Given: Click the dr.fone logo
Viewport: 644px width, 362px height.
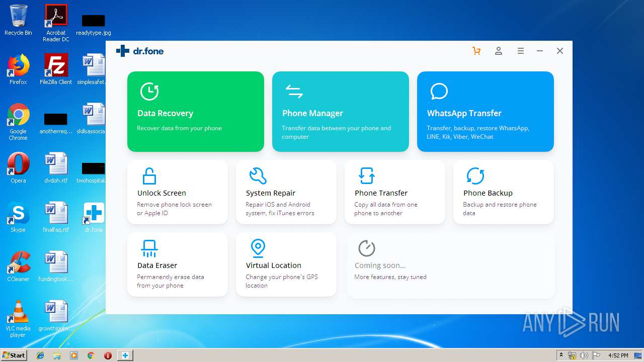Looking at the screenshot, I should (140, 51).
